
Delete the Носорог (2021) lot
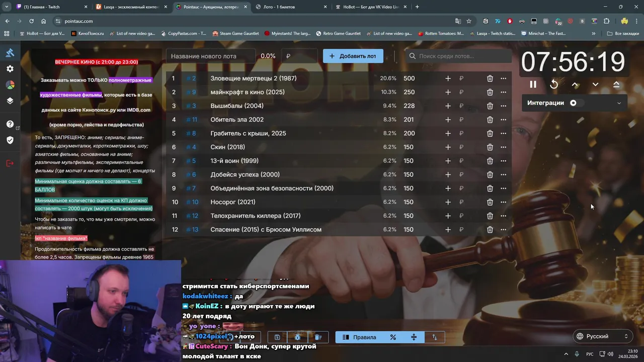[490, 202]
